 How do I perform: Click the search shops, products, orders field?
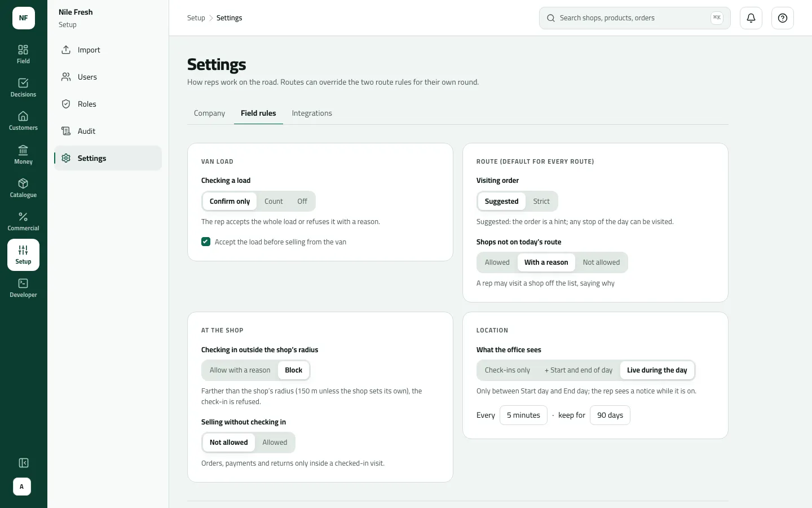[x=635, y=18]
